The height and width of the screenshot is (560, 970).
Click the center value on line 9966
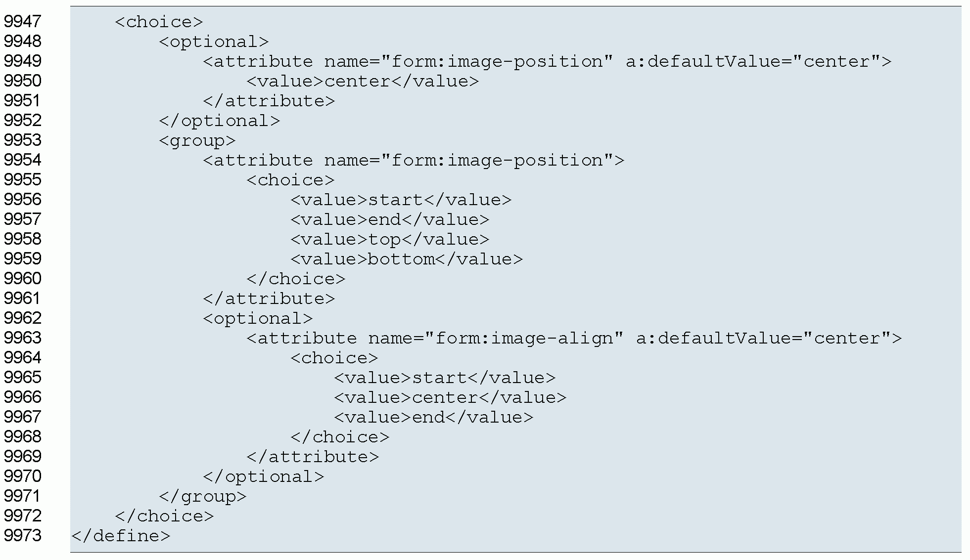[445, 397]
